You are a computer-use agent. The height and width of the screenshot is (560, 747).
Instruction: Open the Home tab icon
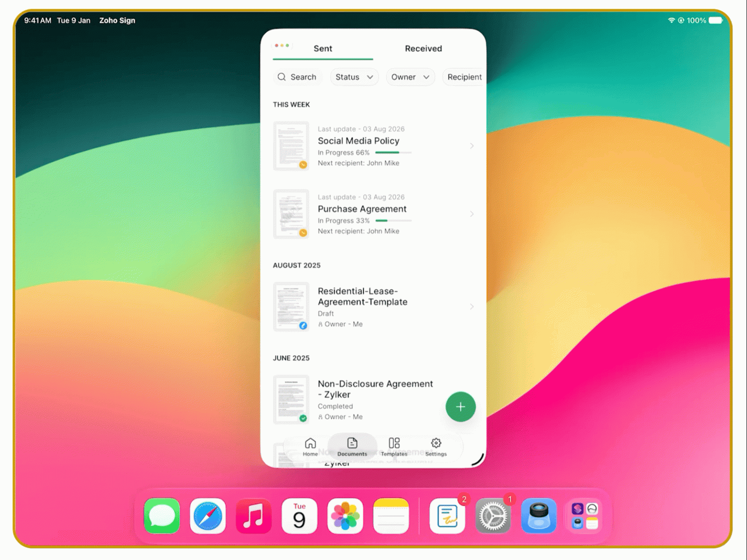tap(310, 443)
